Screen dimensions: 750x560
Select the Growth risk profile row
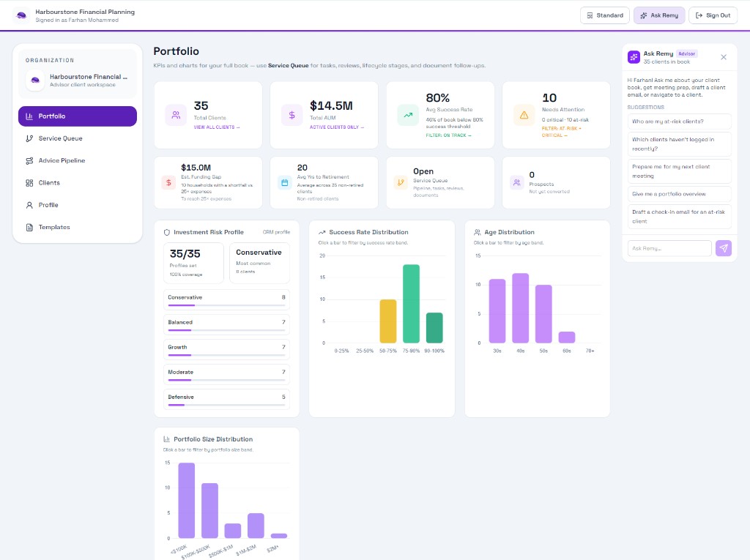pyautogui.click(x=227, y=350)
